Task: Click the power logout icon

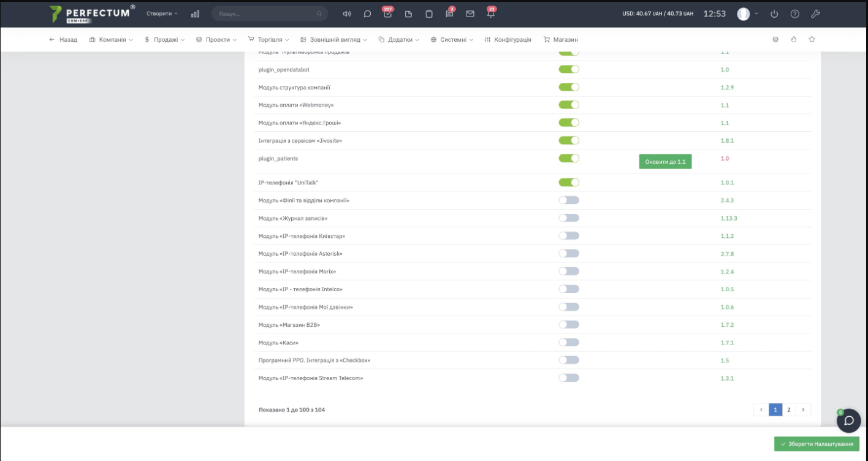Action: click(774, 13)
